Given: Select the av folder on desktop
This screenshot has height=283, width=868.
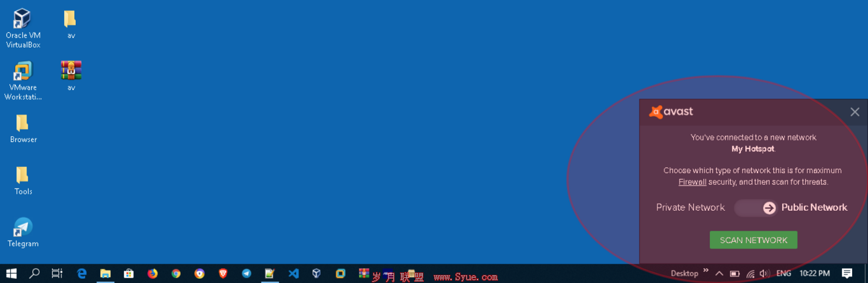Looking at the screenshot, I should coord(71,25).
